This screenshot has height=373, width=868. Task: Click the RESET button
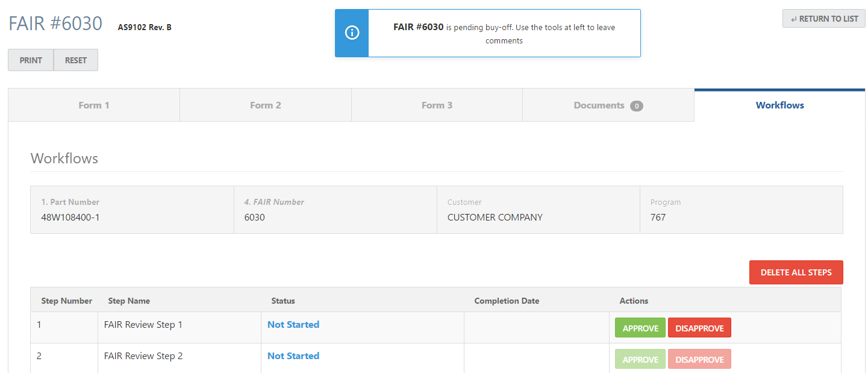pyautogui.click(x=76, y=60)
